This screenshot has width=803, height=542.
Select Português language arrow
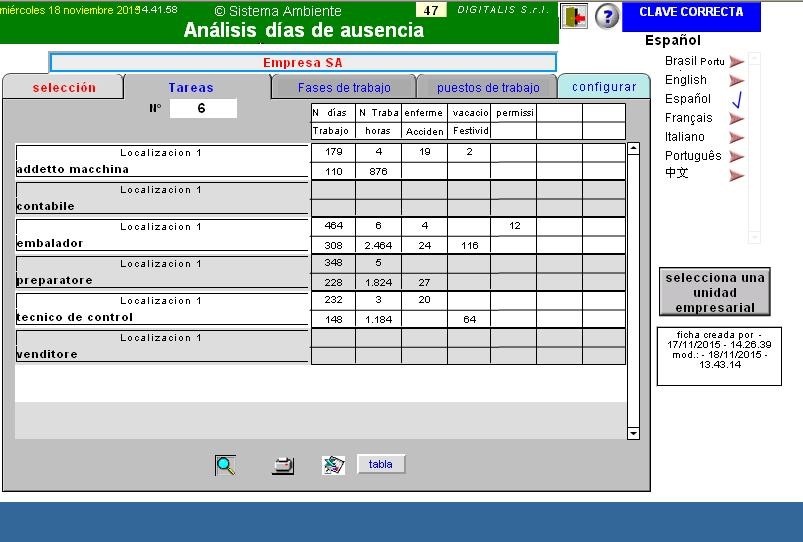pos(736,156)
